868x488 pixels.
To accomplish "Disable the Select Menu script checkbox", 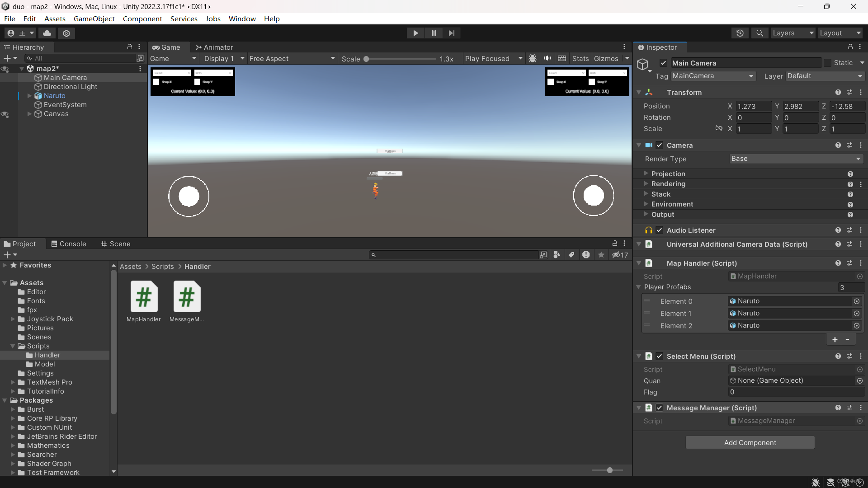I will tap(660, 356).
